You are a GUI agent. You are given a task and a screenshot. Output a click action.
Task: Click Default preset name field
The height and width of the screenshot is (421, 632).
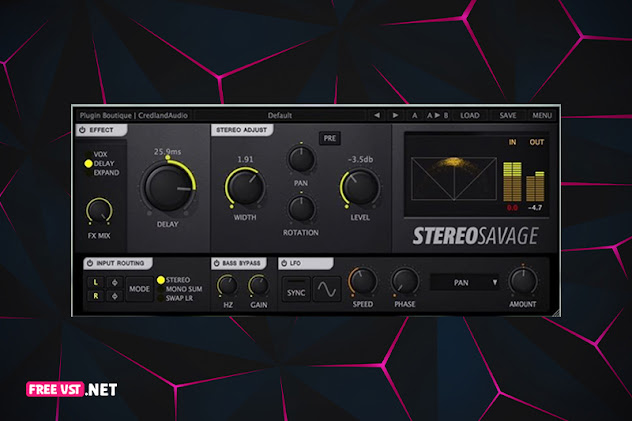pyautogui.click(x=280, y=116)
